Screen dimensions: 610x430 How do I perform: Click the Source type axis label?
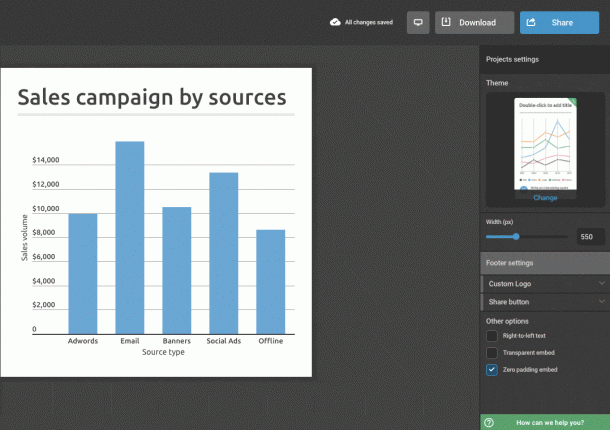click(x=163, y=352)
